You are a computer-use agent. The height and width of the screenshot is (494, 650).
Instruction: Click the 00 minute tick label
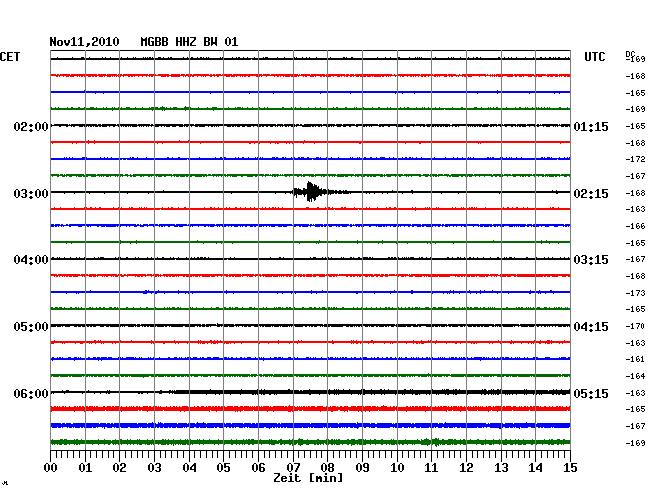[51, 467]
